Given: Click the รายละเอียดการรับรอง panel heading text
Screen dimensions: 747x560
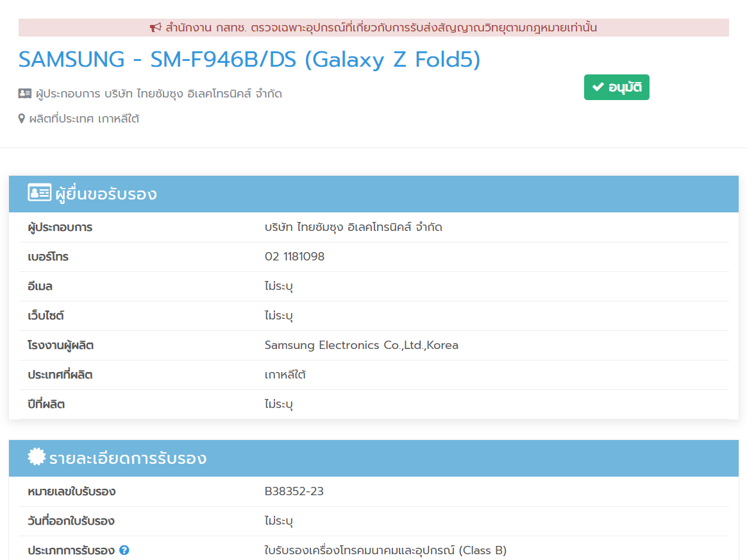Looking at the screenshot, I should (x=128, y=458).
